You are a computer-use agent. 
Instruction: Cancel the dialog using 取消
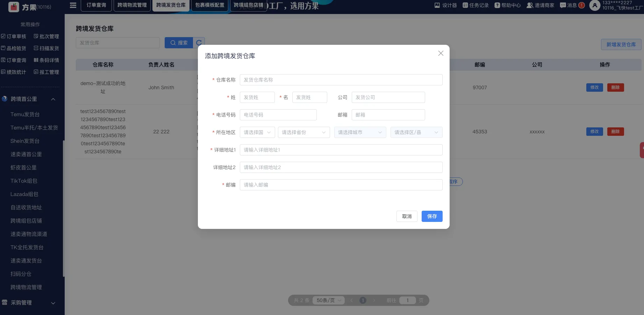(x=407, y=216)
